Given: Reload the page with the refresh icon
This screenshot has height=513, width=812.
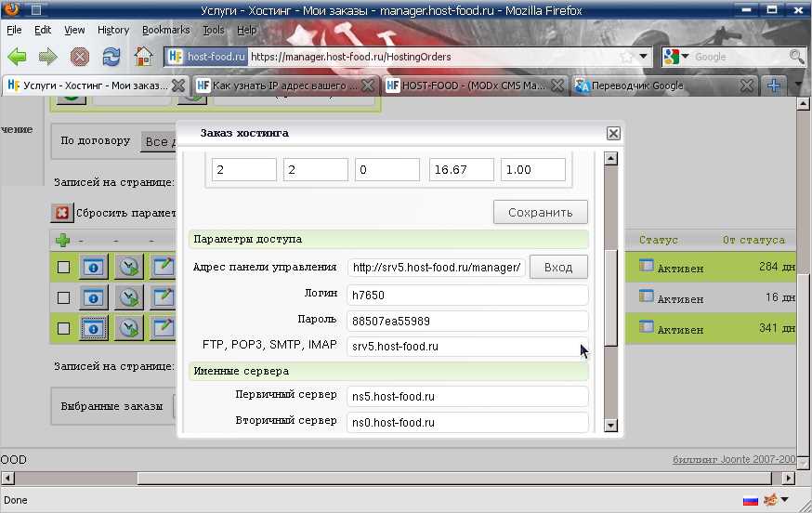Looking at the screenshot, I should pos(111,56).
